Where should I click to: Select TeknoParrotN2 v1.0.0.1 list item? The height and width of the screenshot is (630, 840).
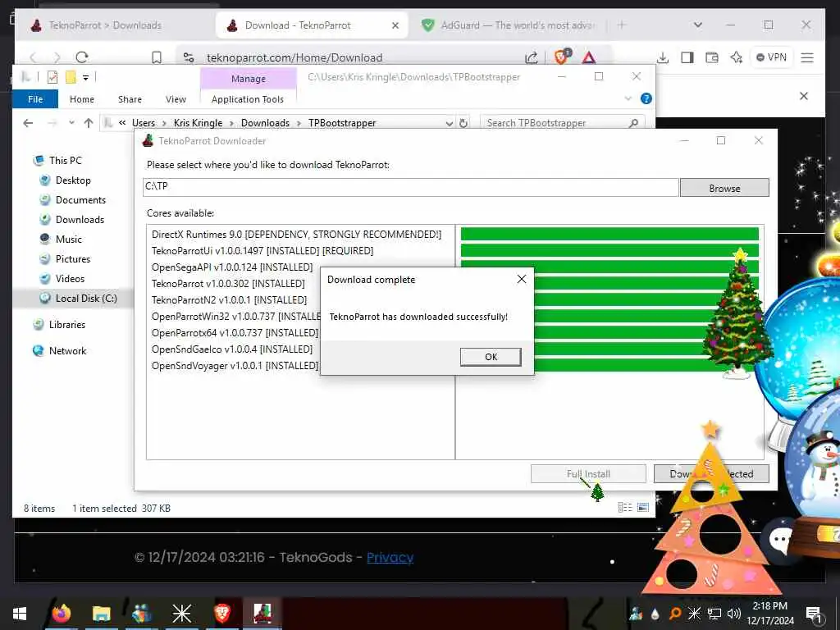point(230,300)
